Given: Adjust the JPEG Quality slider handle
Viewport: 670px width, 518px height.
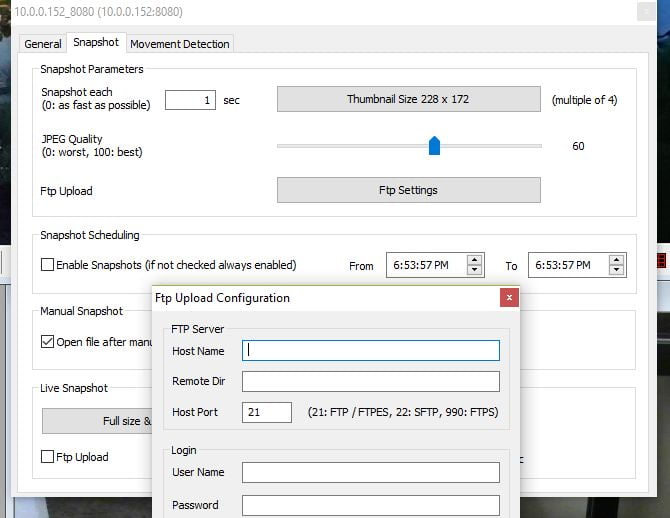Looking at the screenshot, I should tap(434, 146).
